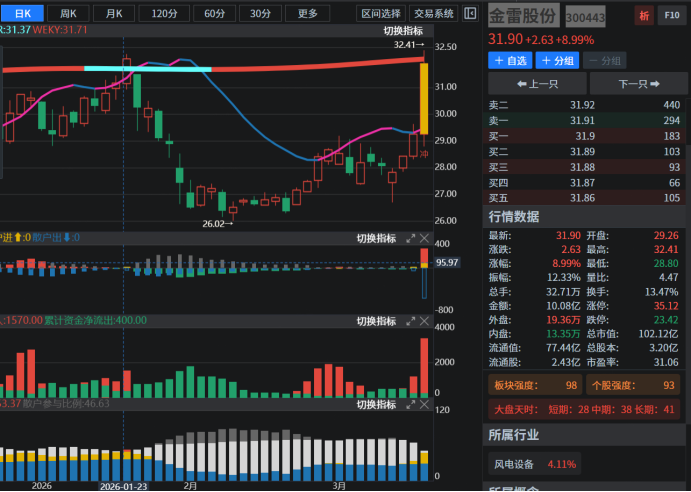The image size is (691, 492).
Task: Switch to the 周K weekly chart tab
Action: tap(68, 14)
